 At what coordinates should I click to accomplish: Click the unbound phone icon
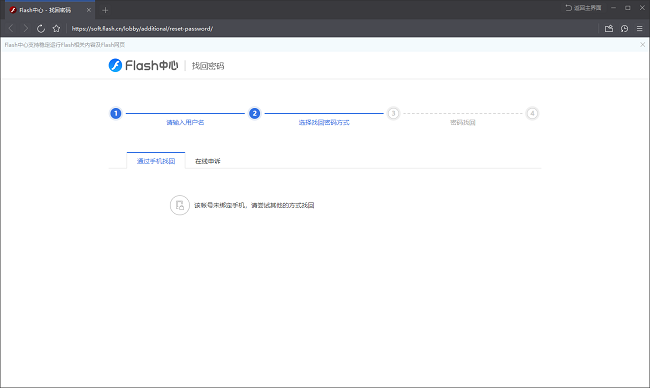(x=180, y=205)
